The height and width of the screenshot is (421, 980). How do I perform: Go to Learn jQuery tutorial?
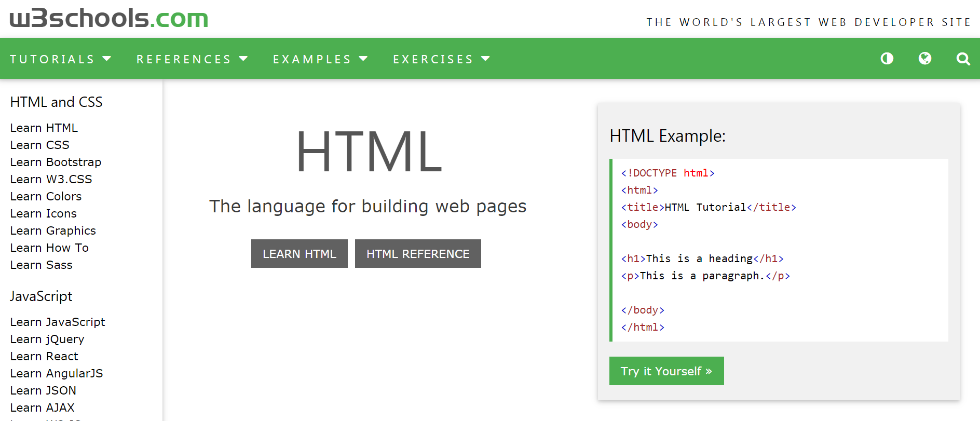click(x=47, y=339)
